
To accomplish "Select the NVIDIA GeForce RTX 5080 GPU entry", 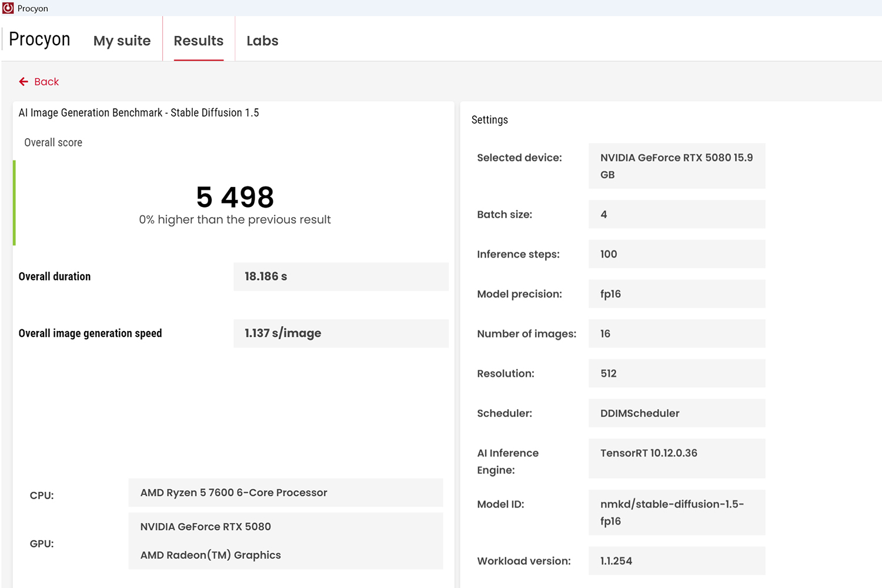I will click(x=206, y=527).
